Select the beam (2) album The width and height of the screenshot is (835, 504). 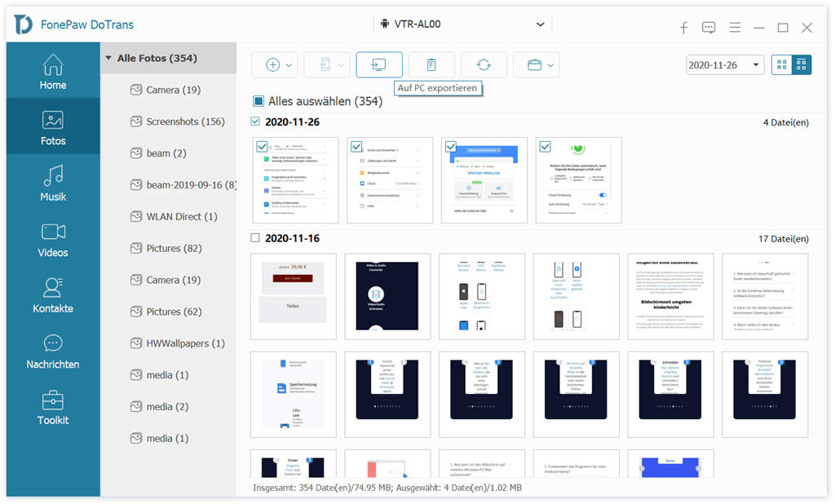coord(158,153)
